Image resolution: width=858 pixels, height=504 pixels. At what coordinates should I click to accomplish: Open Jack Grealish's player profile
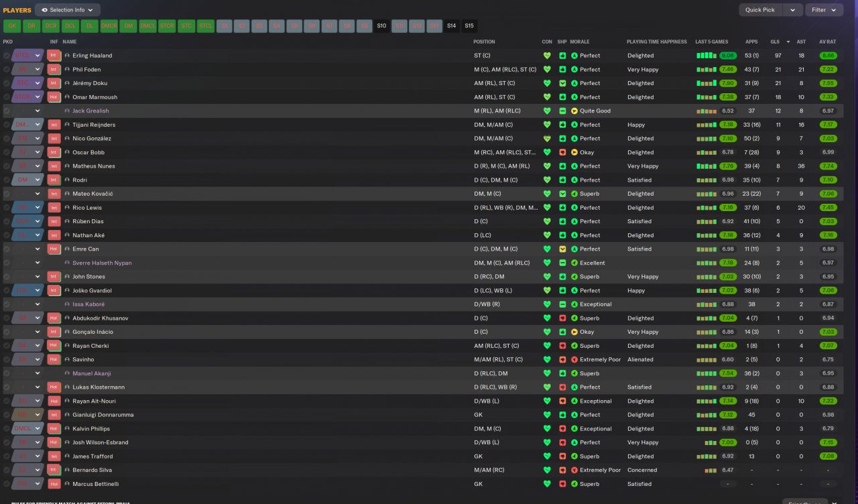[x=90, y=111]
